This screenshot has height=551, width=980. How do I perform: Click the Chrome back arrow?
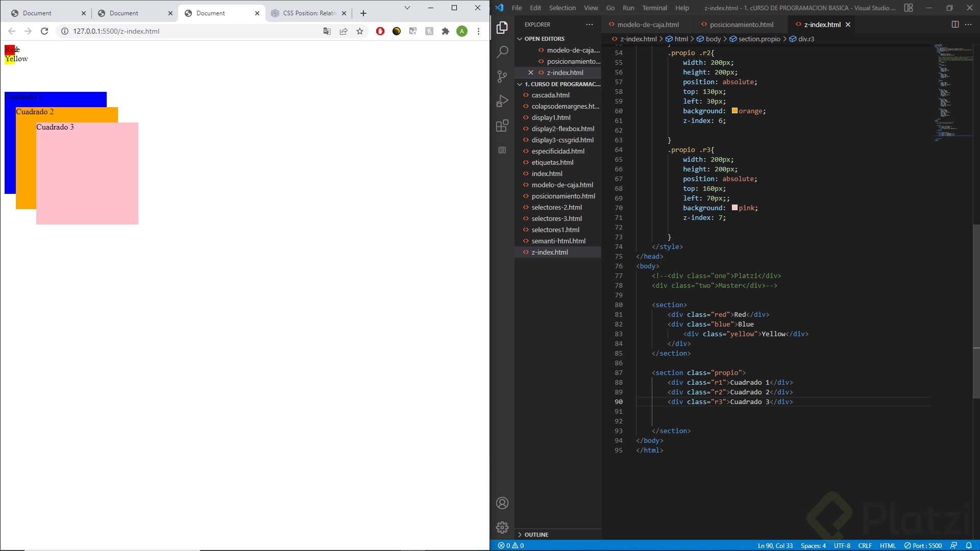(12, 31)
